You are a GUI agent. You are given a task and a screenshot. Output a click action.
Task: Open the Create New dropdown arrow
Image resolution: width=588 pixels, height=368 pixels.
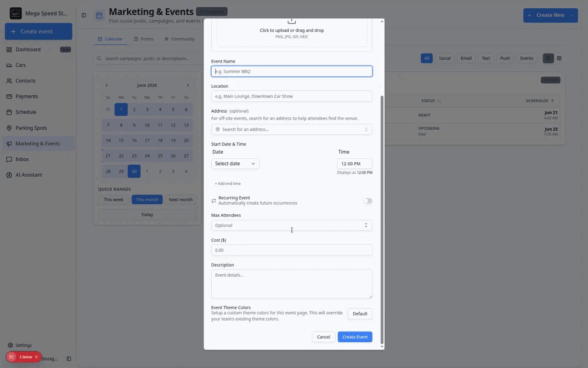[x=572, y=15]
